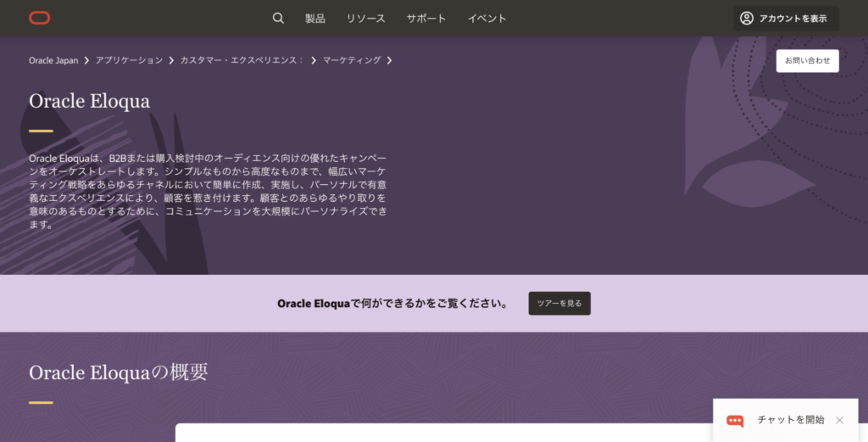Click the ツアーを見る button
868x442 pixels.
[x=559, y=304]
